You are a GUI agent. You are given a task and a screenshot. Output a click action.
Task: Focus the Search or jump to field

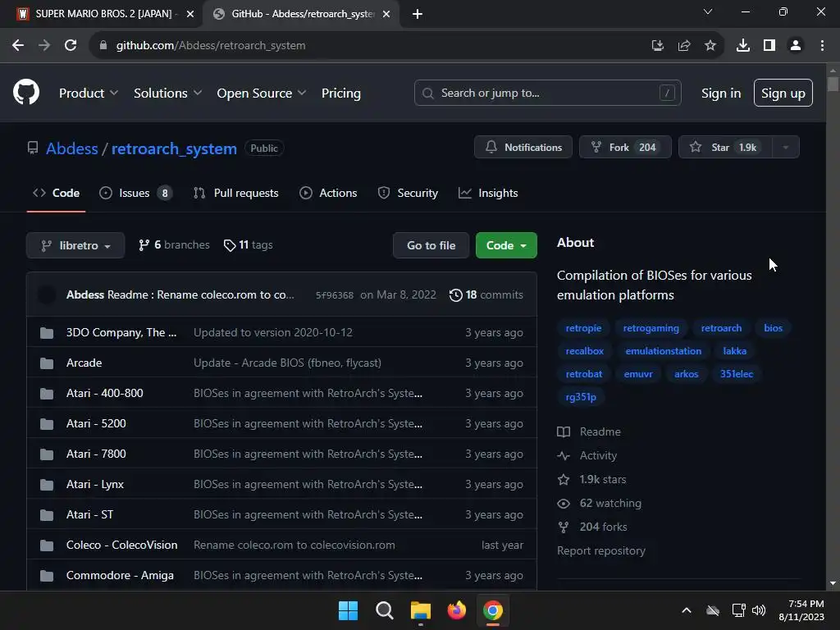coord(547,94)
